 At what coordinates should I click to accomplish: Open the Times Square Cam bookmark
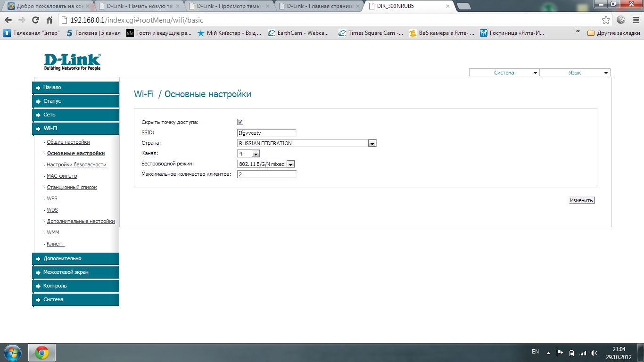pyautogui.click(x=371, y=33)
